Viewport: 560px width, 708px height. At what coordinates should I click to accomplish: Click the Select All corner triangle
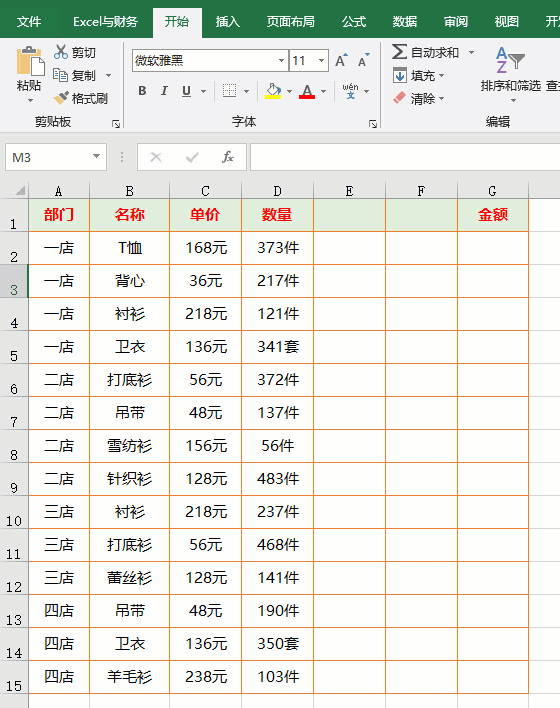tap(19, 191)
